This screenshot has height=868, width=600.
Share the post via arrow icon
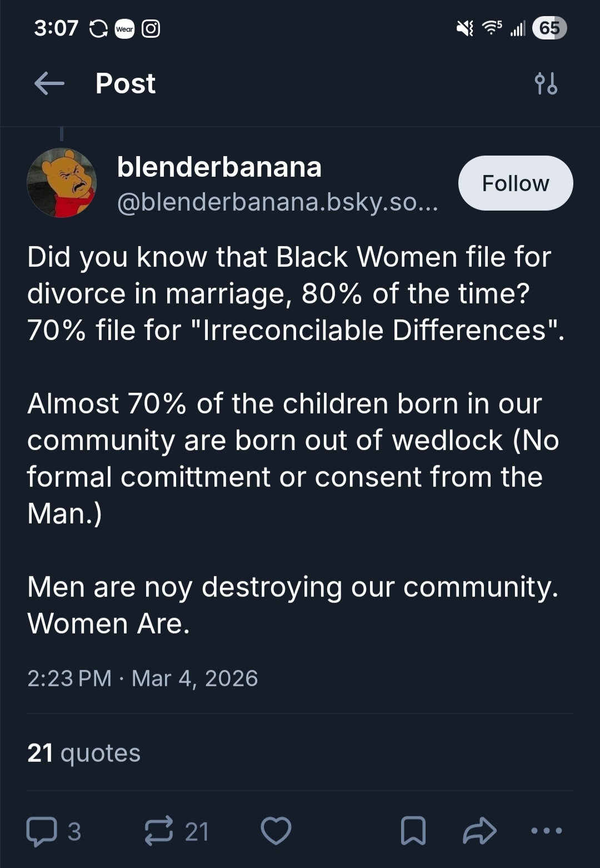(x=479, y=831)
